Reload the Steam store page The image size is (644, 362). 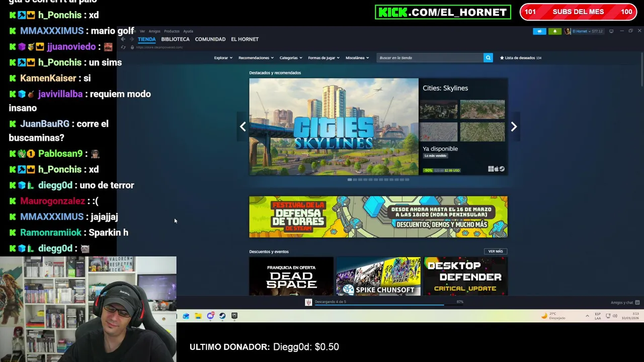123,47
